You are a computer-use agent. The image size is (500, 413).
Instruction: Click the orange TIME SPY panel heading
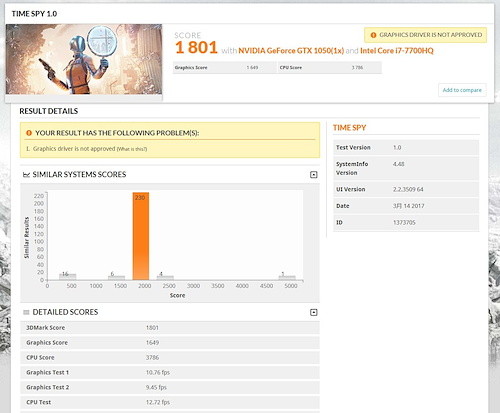[x=349, y=128]
